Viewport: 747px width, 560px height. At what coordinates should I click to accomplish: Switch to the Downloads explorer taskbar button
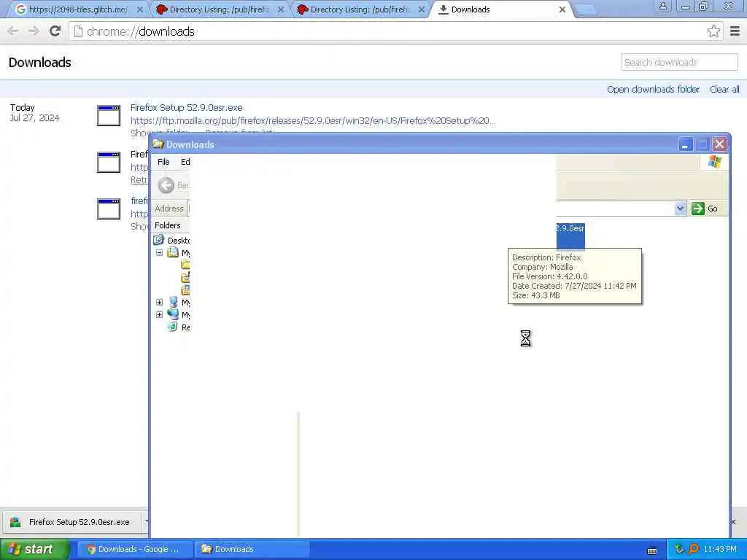252,550
